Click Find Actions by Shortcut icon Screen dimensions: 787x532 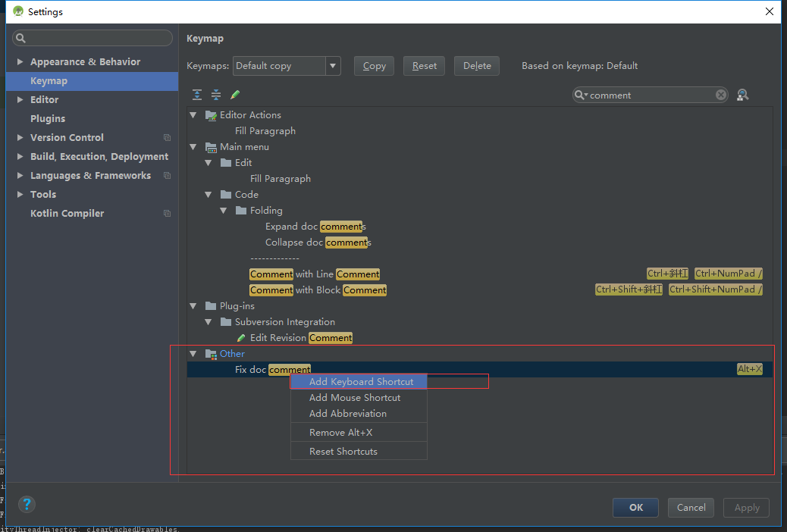point(742,95)
